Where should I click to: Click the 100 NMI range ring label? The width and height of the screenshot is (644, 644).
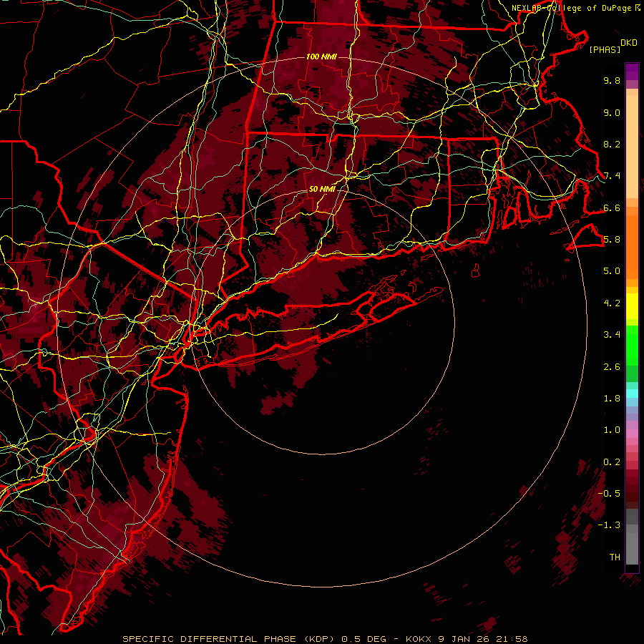pos(321,57)
